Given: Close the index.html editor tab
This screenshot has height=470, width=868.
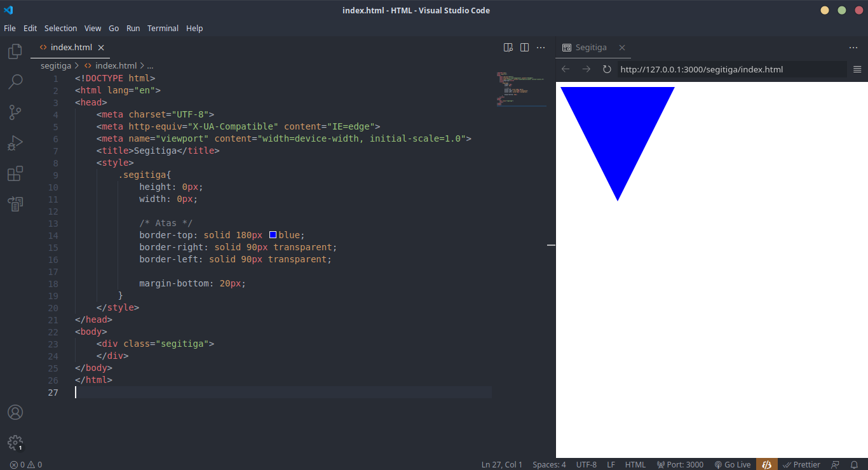Looking at the screenshot, I should [x=101, y=48].
